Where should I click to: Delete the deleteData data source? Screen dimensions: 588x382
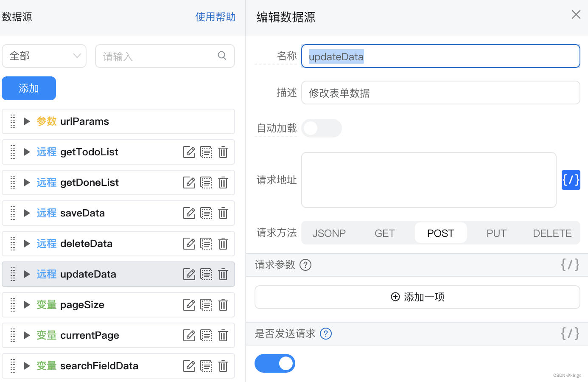click(x=223, y=244)
